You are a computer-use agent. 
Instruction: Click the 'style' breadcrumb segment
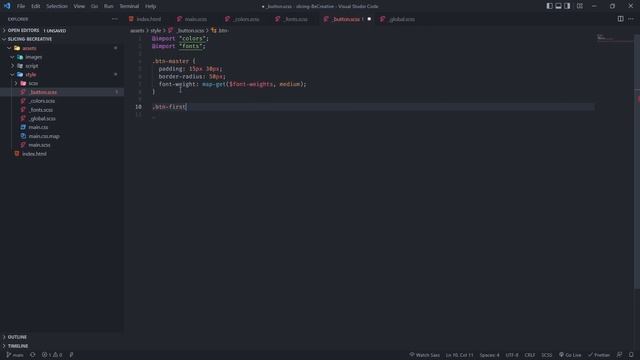click(156, 31)
